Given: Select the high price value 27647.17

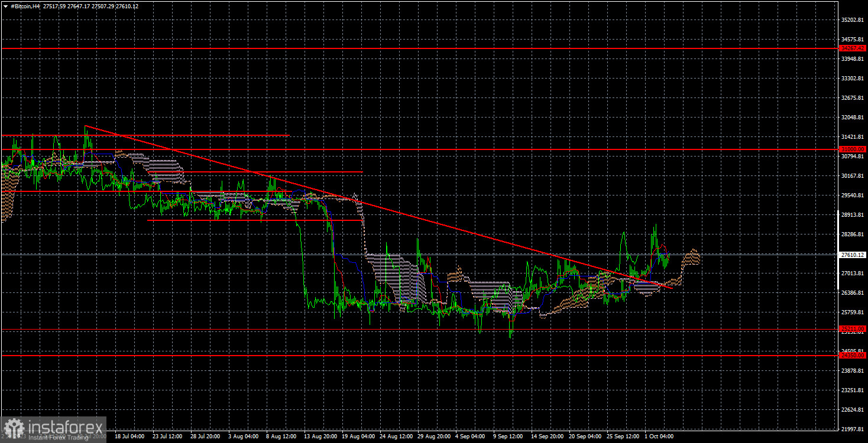Looking at the screenshot, I should [78, 6].
